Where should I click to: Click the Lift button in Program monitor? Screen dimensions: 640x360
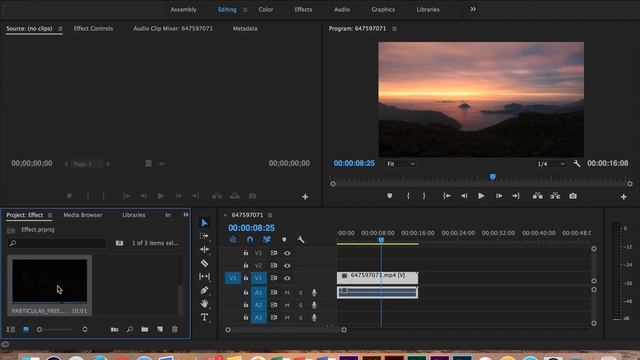point(538,196)
